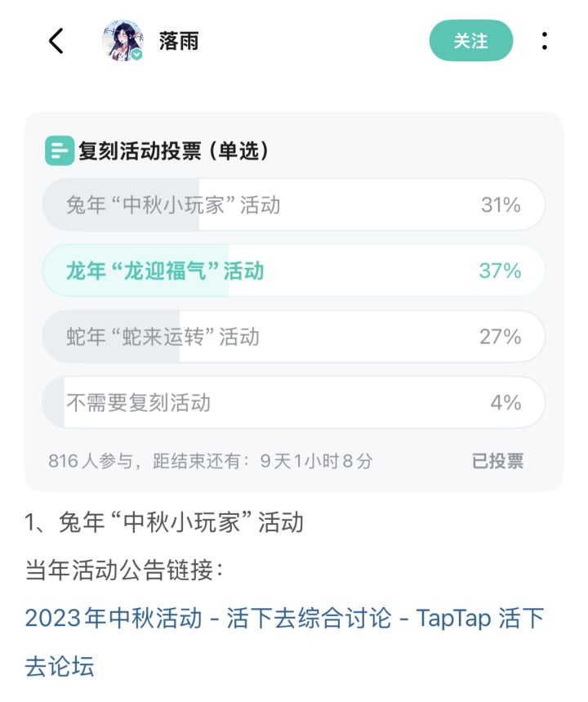Tap the 37% result on 龙年 option
This screenshot has height=702, width=588.
coord(500,271)
